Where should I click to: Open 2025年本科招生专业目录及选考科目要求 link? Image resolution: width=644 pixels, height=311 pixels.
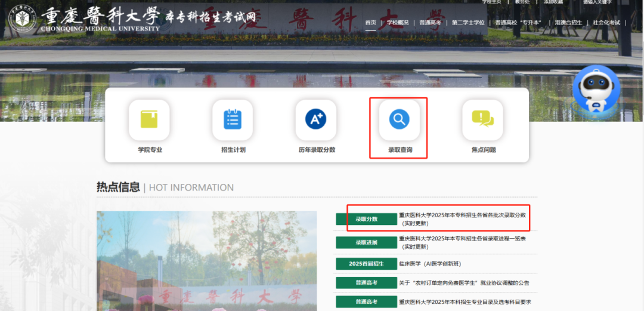[x=465, y=302]
